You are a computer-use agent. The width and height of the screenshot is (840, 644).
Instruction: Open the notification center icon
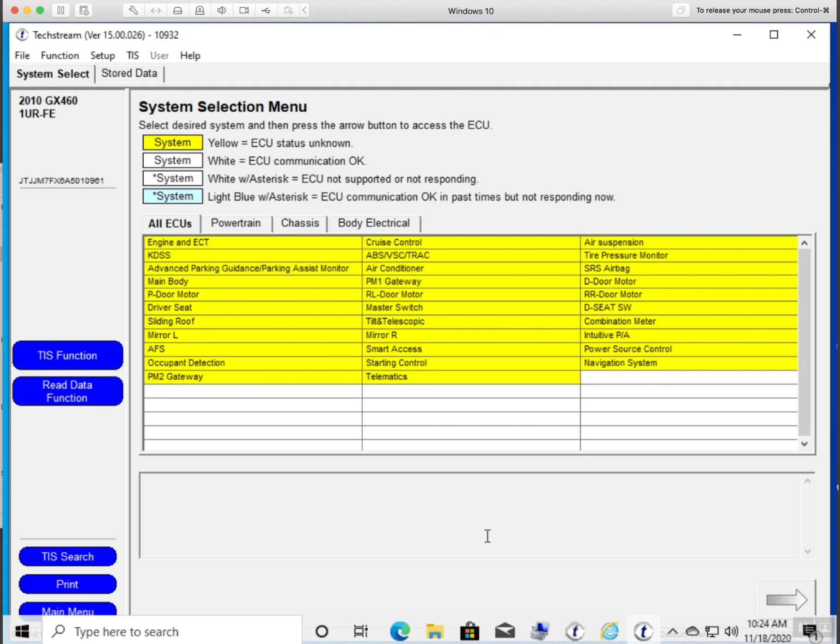[810, 631]
